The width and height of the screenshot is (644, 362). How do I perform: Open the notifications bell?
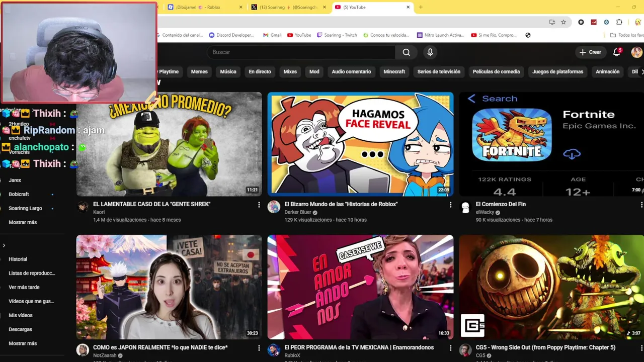(617, 52)
